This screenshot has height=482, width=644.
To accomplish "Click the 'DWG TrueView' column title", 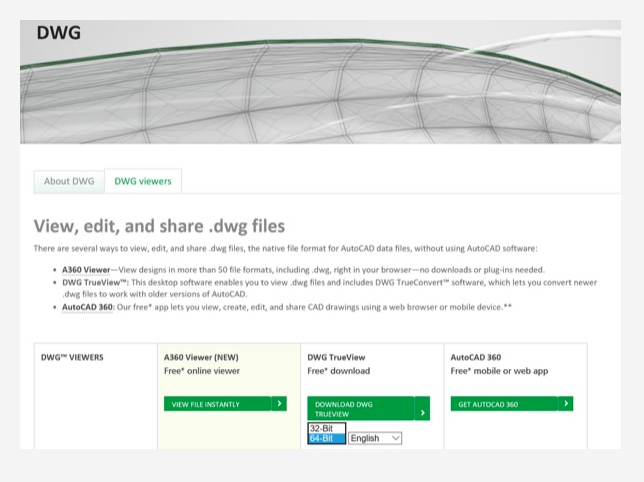I will pos(336,357).
